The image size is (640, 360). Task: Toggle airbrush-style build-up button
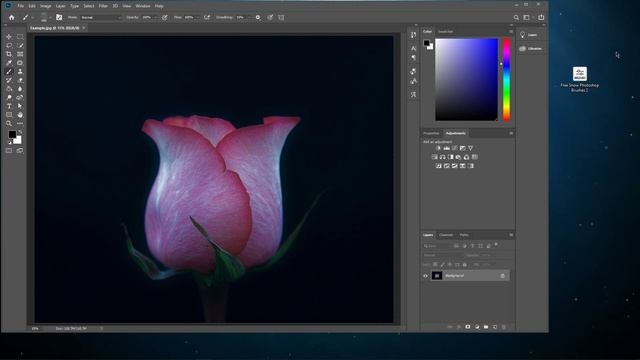point(207,18)
